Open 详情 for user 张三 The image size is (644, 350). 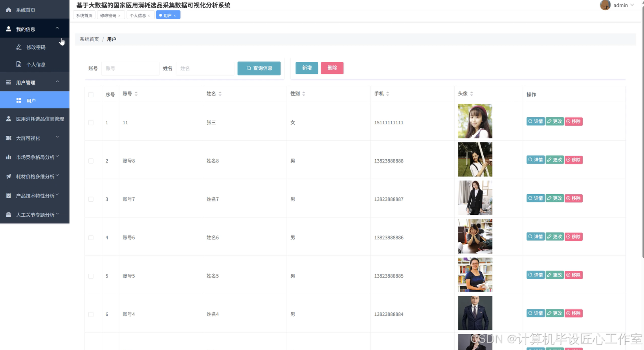pos(536,122)
